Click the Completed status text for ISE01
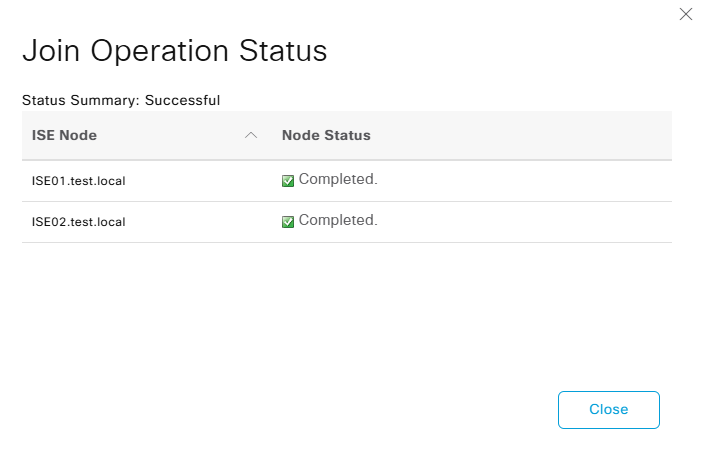 (338, 179)
